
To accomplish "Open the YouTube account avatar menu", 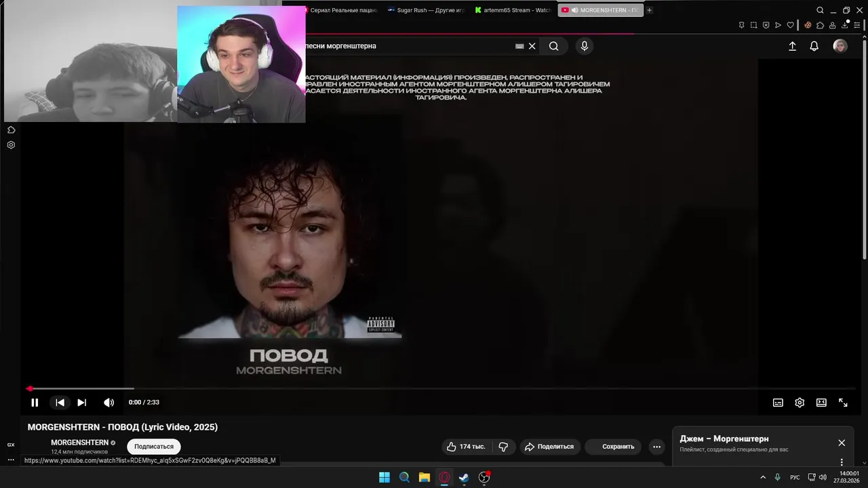I will (x=840, y=46).
